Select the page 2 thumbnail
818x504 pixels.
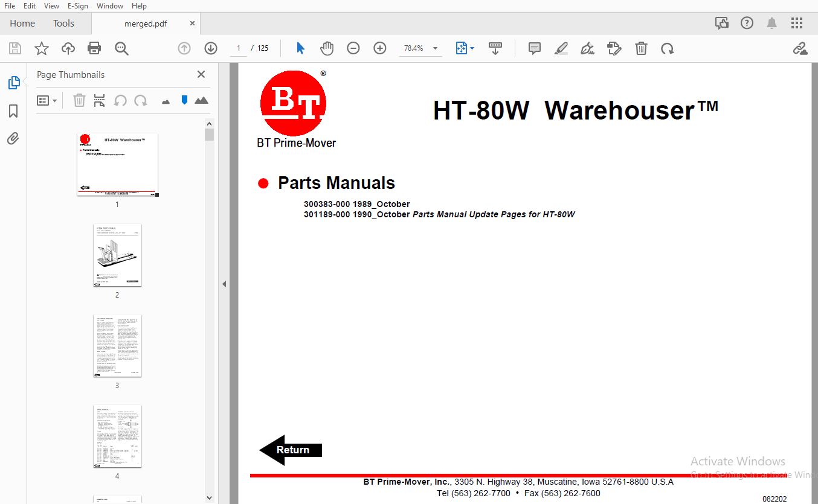click(x=117, y=255)
